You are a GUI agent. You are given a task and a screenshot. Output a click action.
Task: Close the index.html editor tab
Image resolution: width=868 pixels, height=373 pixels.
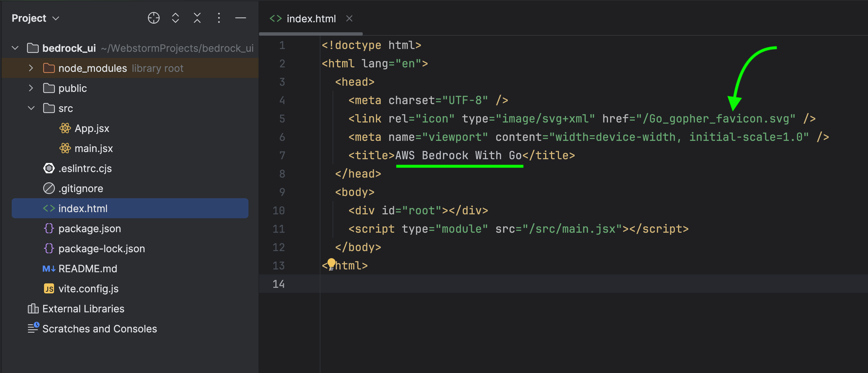tap(349, 19)
